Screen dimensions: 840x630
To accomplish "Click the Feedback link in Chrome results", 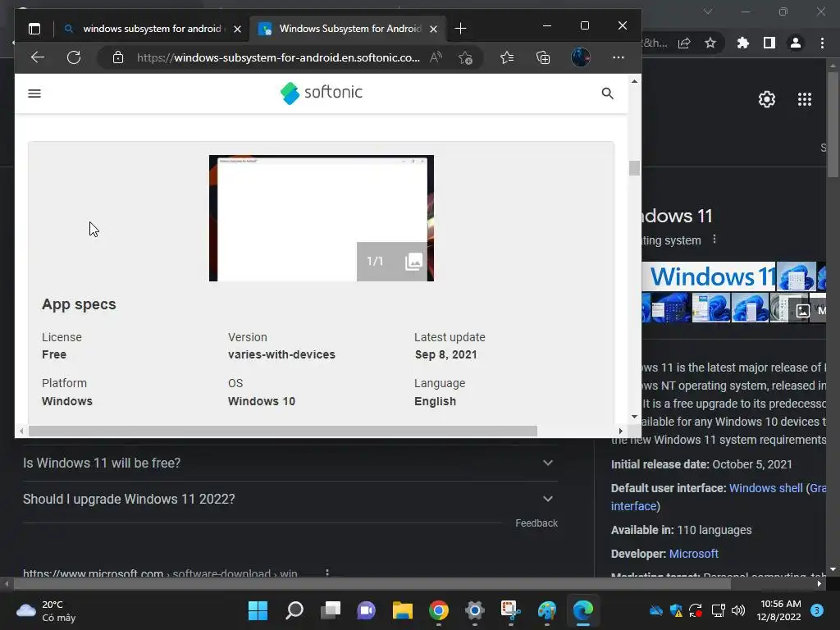I will 536,523.
